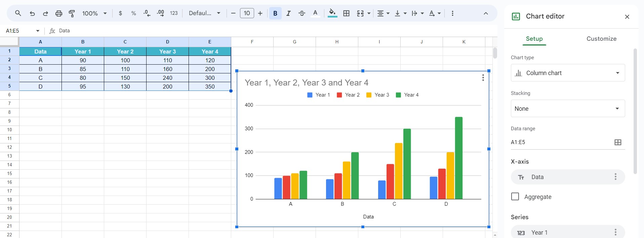This screenshot has height=238, width=644.
Task: Open text wrapping options
Action: coord(417,13)
